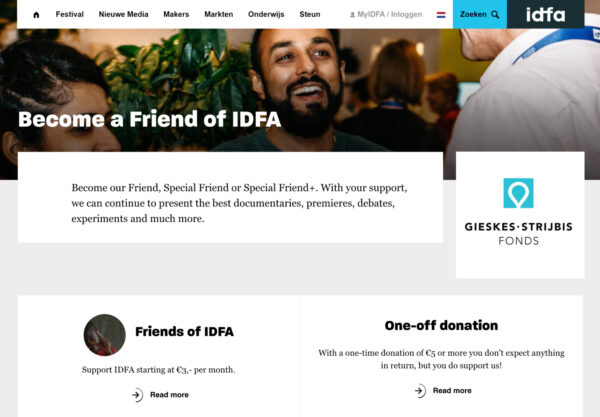The image size is (600, 417).
Task: Open the Markten menu item
Action: click(x=218, y=14)
